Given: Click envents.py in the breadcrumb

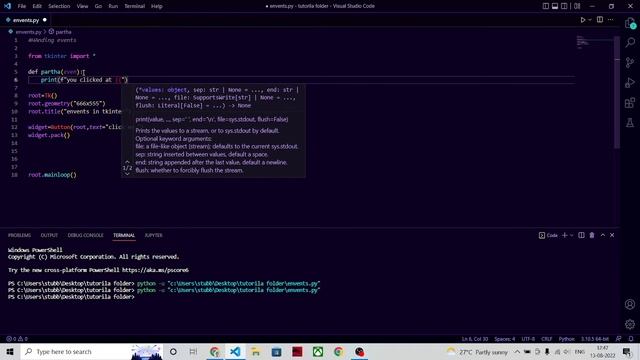Looking at the screenshot, I should [29, 32].
